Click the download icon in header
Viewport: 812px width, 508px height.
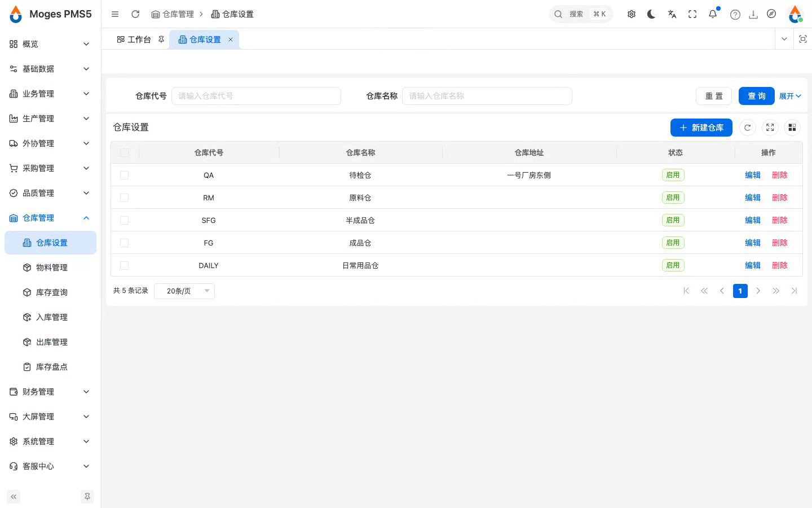(x=753, y=15)
